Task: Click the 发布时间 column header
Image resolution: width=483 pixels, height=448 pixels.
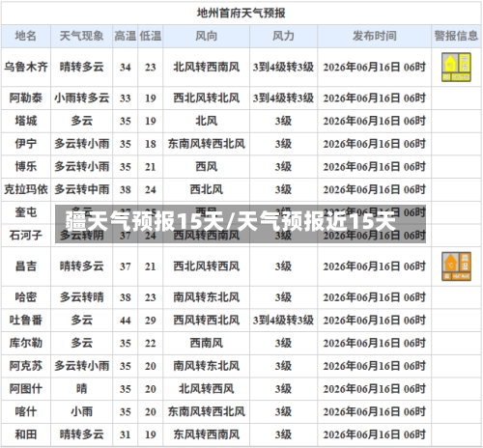Action: (x=374, y=36)
